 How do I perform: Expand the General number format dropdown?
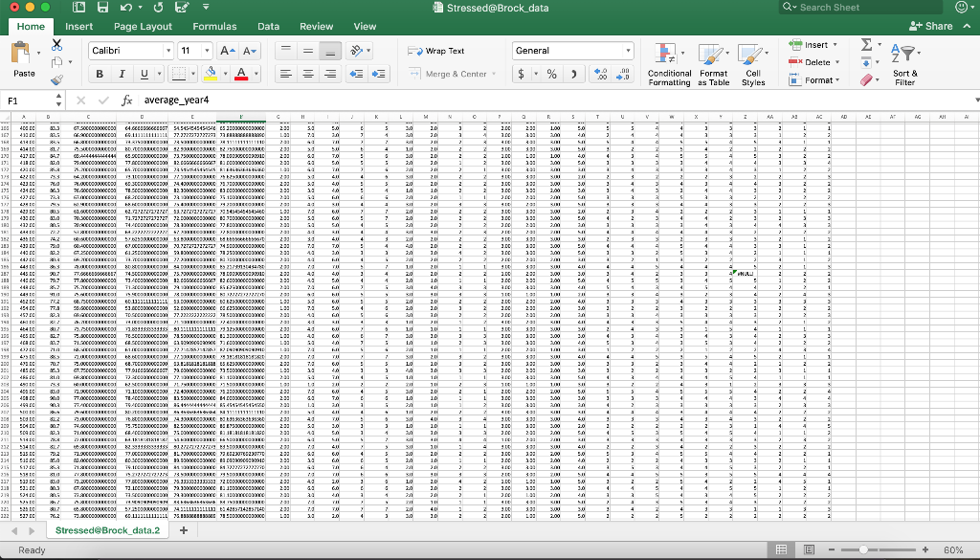coord(628,51)
